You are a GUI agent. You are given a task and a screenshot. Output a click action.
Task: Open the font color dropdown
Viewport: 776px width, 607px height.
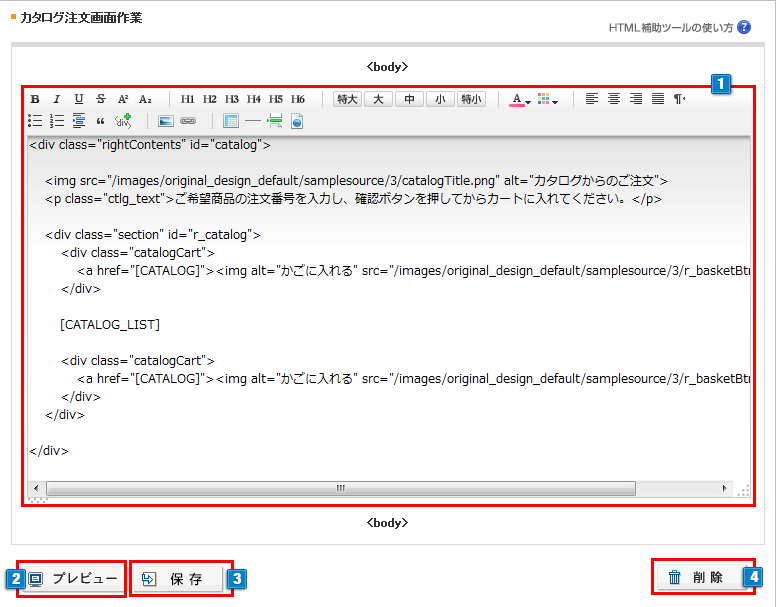520,99
